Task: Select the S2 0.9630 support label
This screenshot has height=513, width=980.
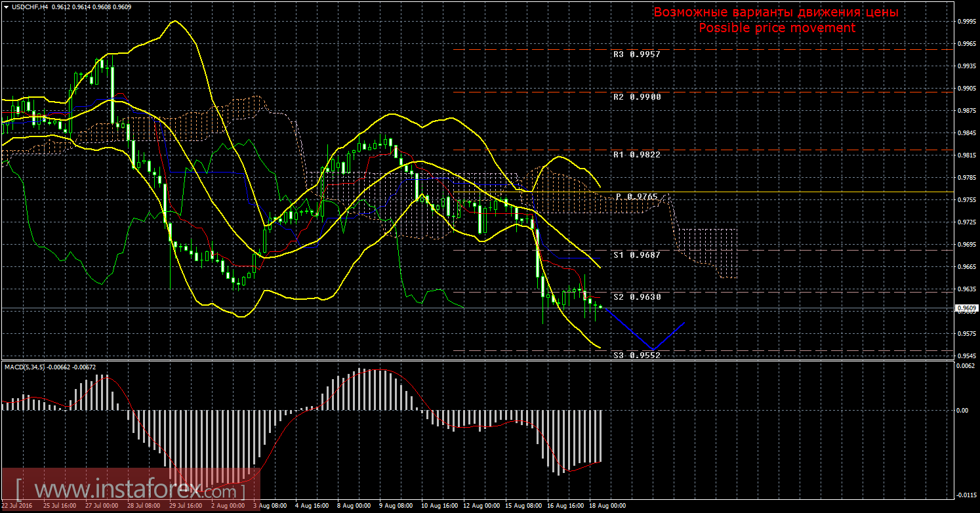Action: pos(636,297)
